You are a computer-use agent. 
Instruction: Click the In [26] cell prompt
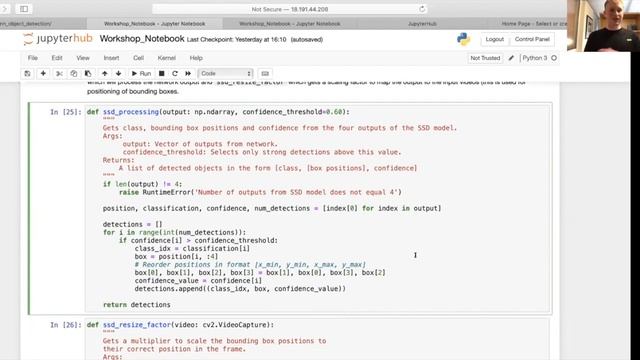click(66, 325)
